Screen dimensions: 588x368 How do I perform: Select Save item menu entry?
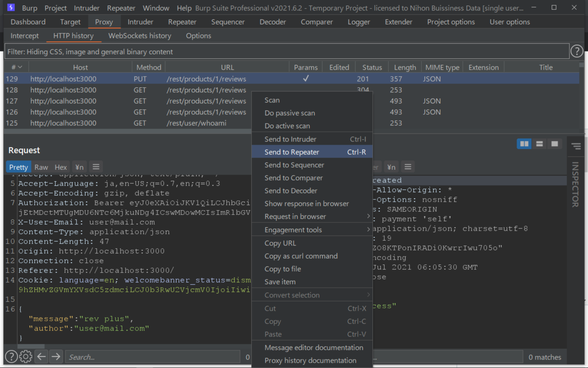(x=312, y=282)
